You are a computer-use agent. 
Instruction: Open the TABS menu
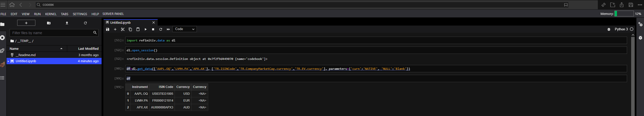tap(65, 14)
